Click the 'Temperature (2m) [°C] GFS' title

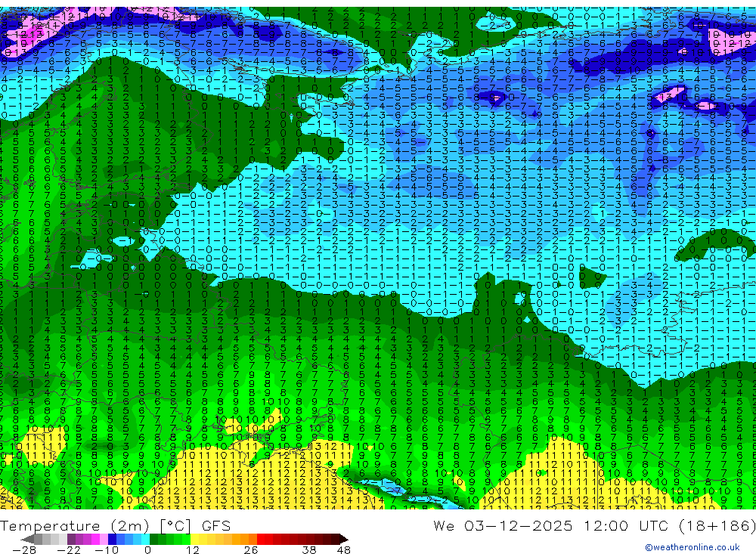coord(115,525)
